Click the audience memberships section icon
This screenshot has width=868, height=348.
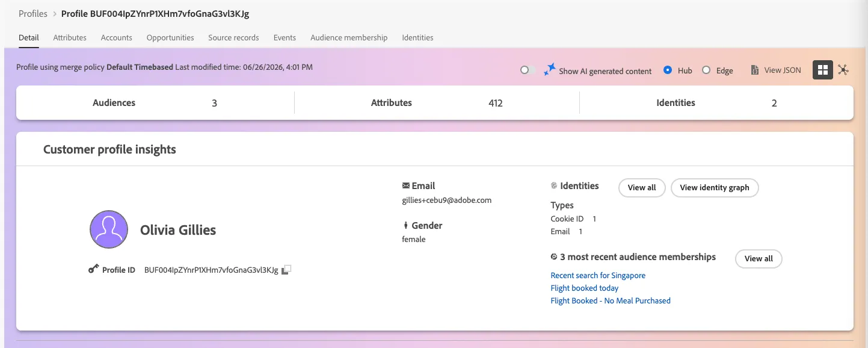click(x=554, y=257)
